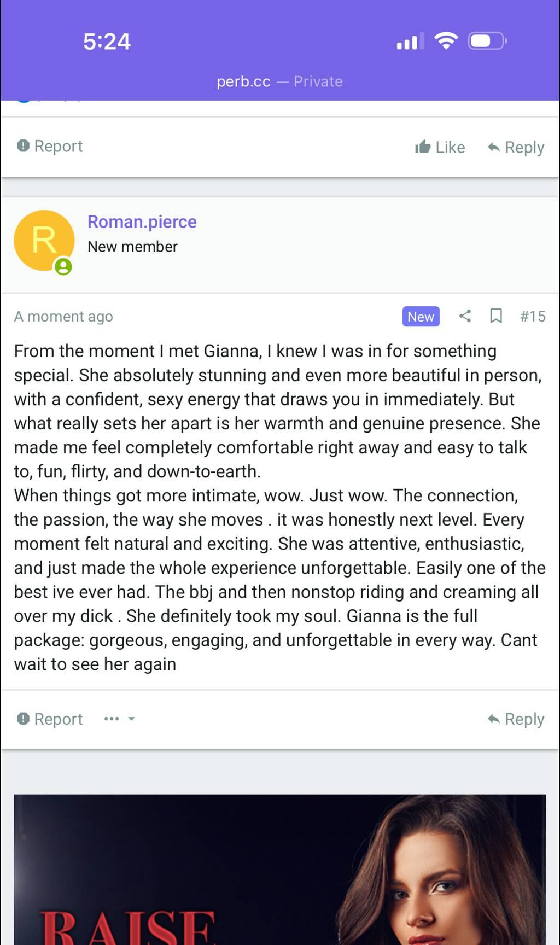Screen dimensions: 560x945
Task: Open Roman.pierce's profile link
Action: tap(142, 221)
